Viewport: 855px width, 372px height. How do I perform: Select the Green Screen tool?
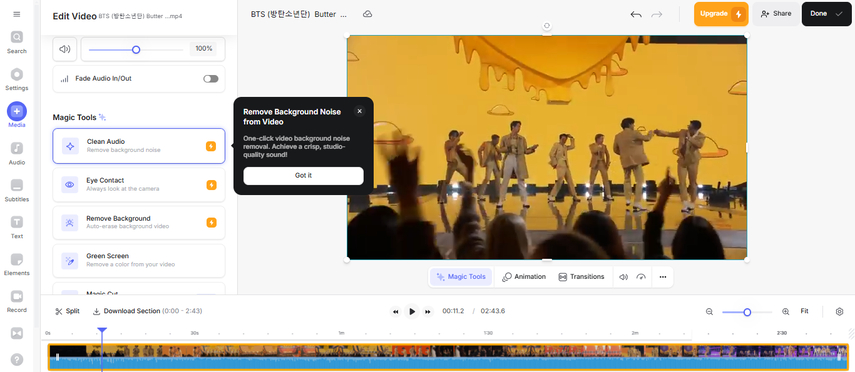(139, 261)
